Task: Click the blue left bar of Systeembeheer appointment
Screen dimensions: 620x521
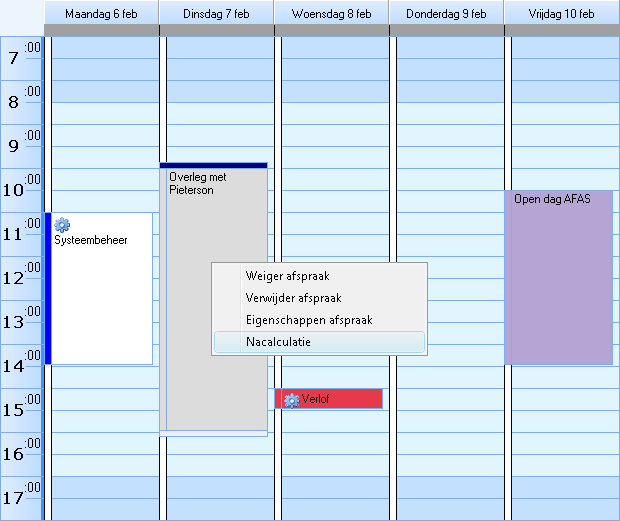Action: click(x=48, y=289)
